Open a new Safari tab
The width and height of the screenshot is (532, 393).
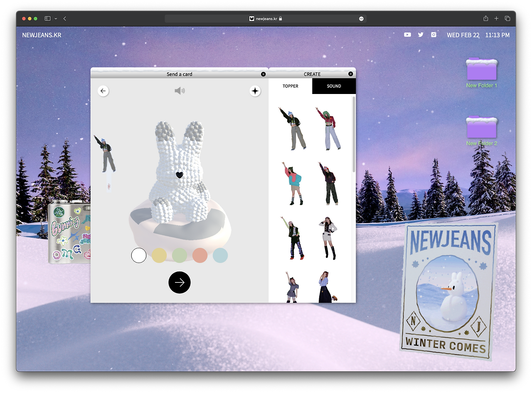point(496,19)
